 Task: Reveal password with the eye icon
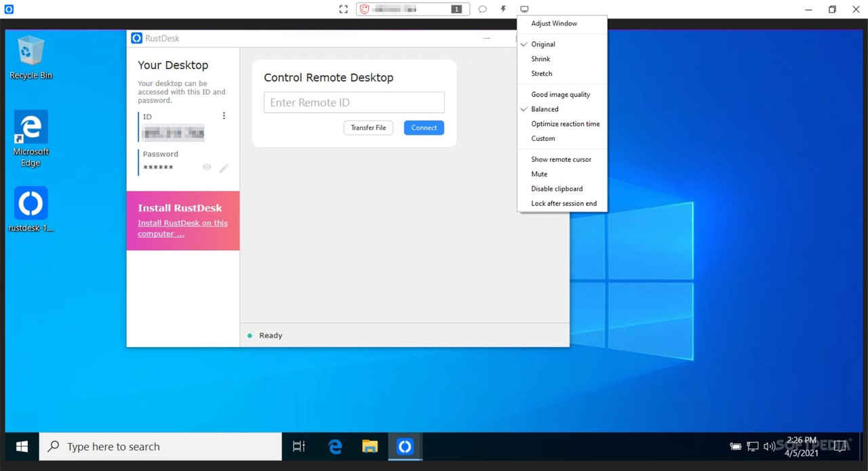[x=207, y=167]
